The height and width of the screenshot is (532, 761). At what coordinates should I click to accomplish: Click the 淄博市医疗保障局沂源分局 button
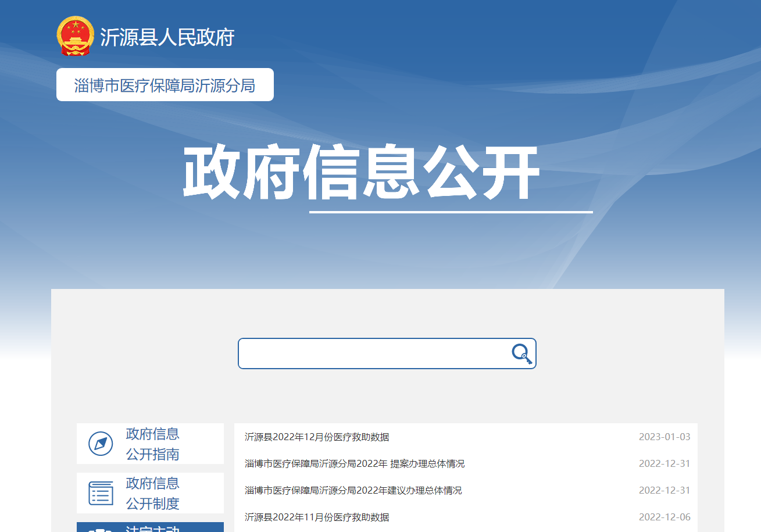tap(165, 85)
